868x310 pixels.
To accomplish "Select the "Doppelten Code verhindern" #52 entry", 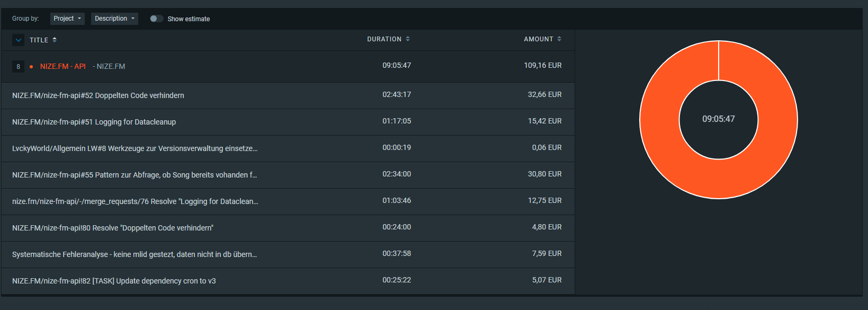I will tap(98, 95).
